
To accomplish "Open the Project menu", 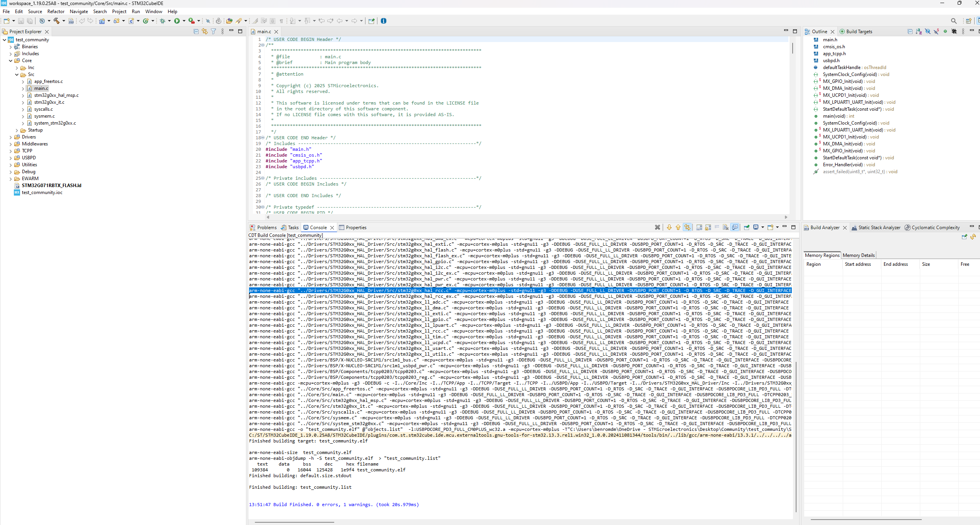I will [119, 12].
